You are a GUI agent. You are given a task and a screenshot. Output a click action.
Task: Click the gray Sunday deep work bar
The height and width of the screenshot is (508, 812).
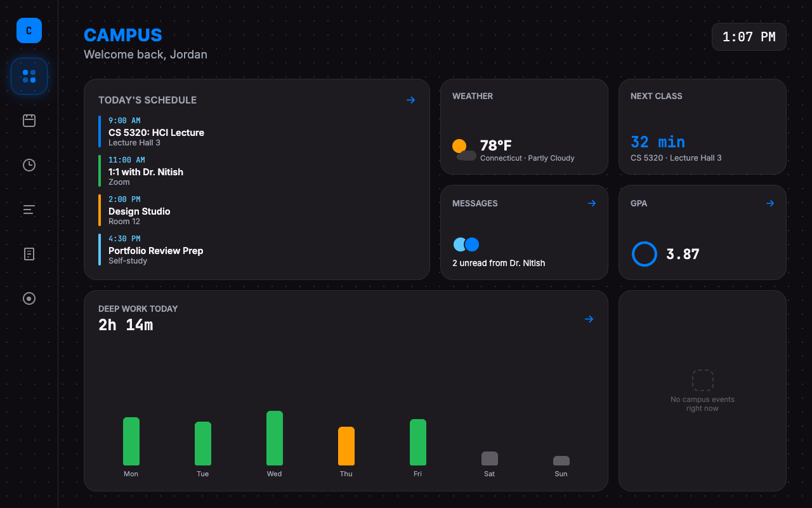[561, 460]
